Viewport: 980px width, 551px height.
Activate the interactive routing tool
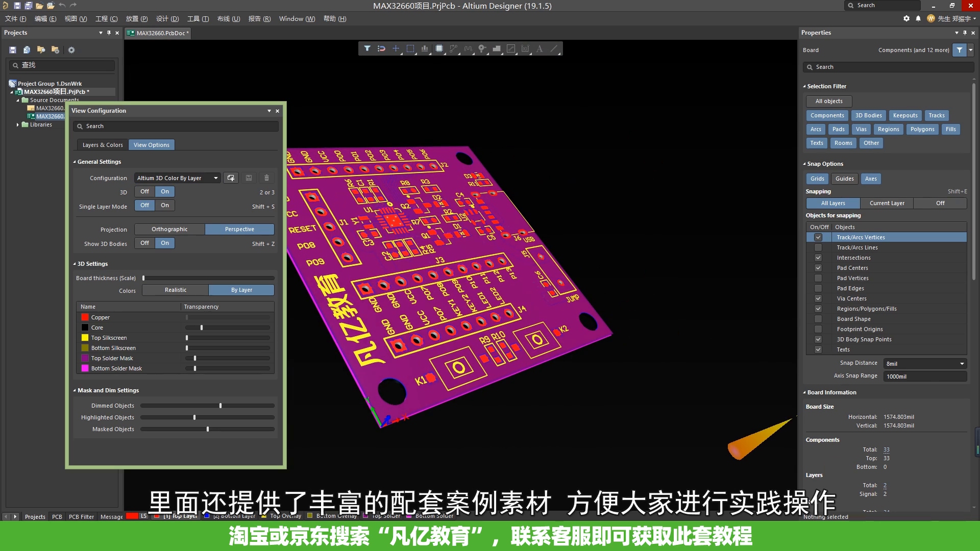coord(454,48)
